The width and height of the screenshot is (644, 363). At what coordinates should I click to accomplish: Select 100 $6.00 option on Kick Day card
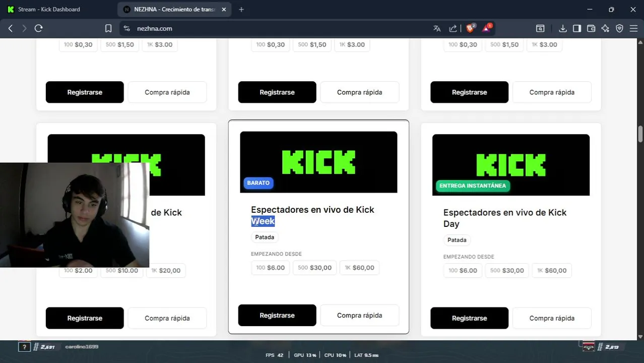coord(463,271)
